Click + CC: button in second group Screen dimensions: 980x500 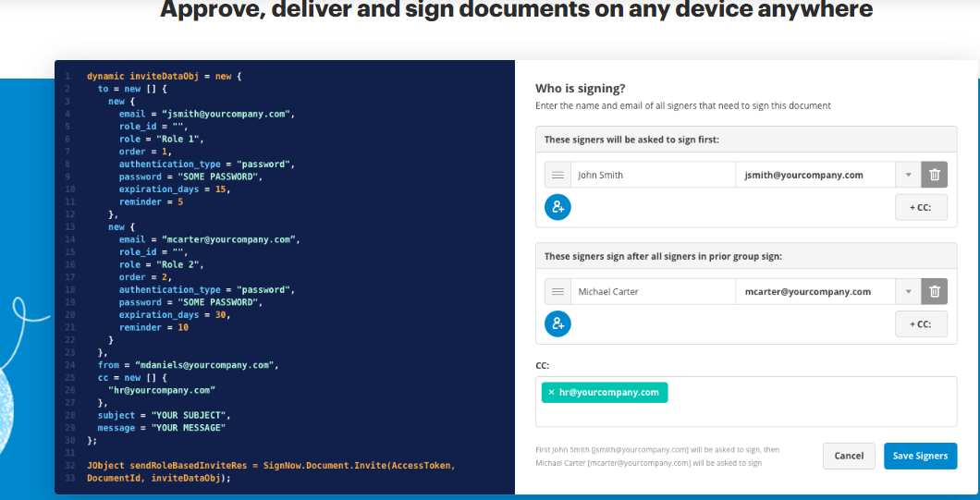pos(921,324)
